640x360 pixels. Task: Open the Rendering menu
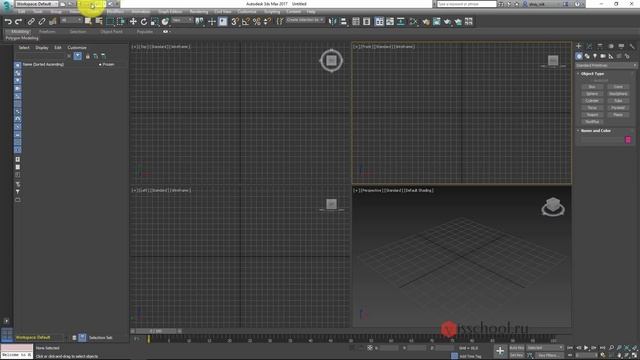pos(199,12)
